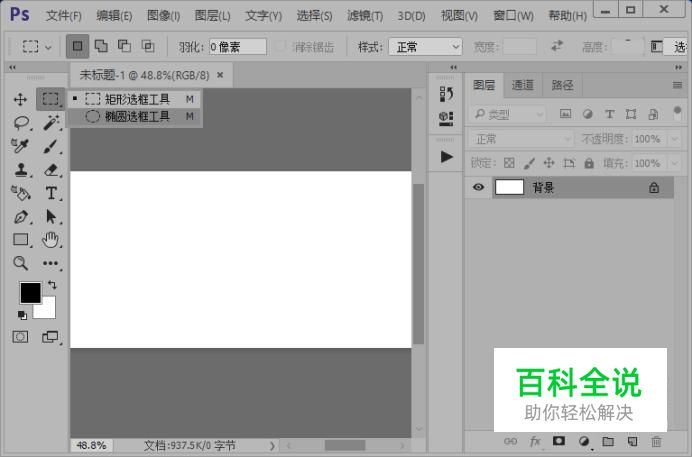The image size is (692, 457).
Task: Pick the Horizontal Type tool
Action: click(x=51, y=193)
